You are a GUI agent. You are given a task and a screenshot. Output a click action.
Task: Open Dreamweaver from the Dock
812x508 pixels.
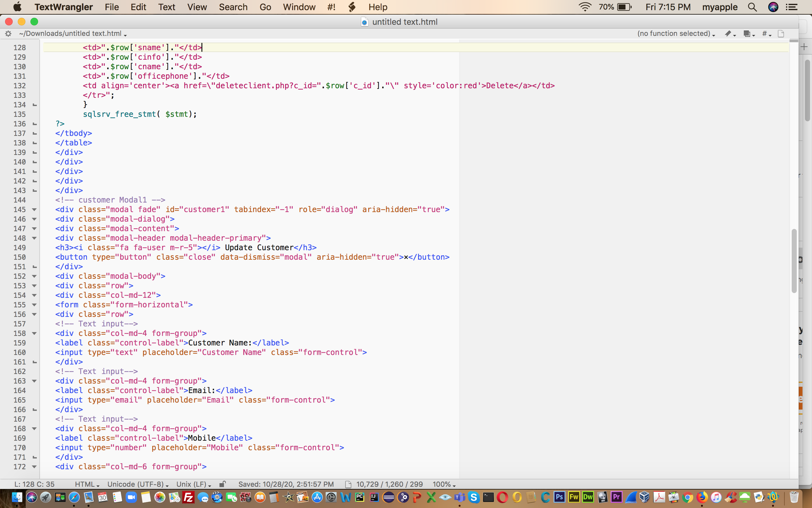point(588,497)
